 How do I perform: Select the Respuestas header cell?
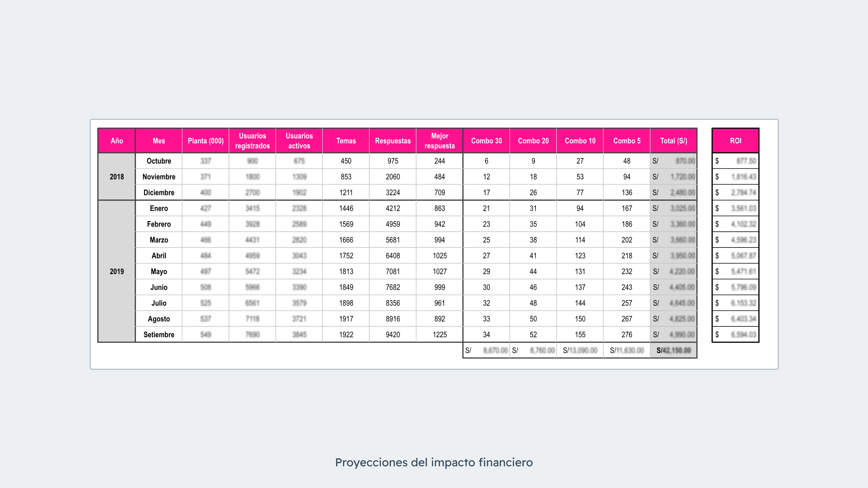click(392, 141)
